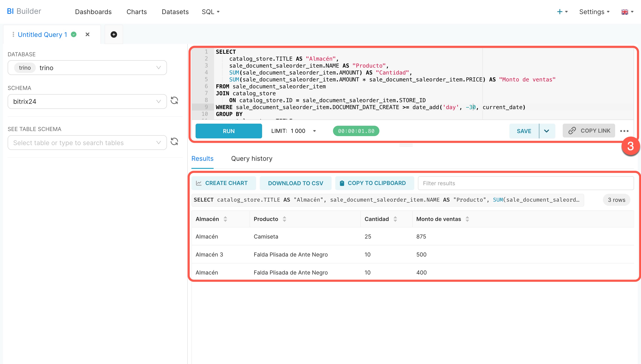Click the drag handle on query tab
The height and width of the screenshot is (364, 641).
(x=13, y=35)
